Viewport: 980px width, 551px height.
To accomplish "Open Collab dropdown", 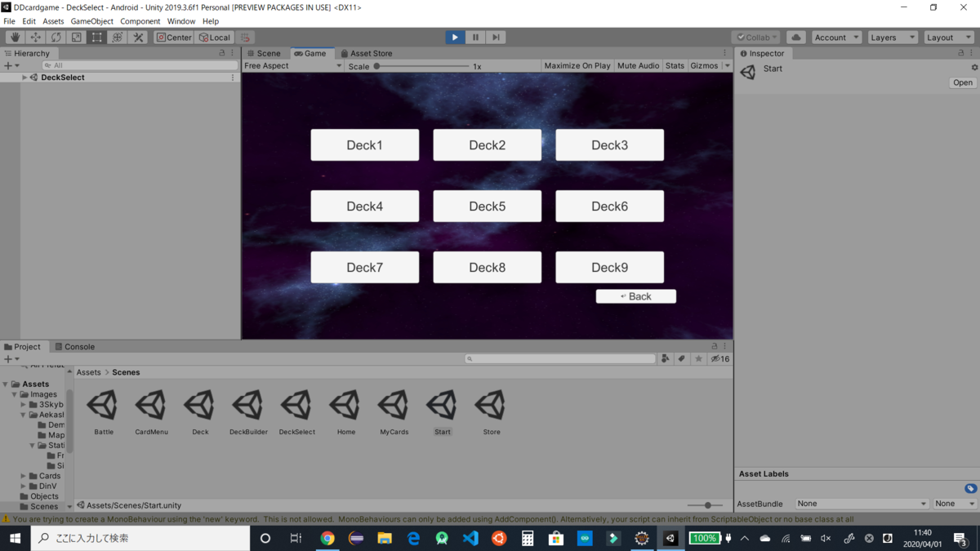I will point(755,38).
